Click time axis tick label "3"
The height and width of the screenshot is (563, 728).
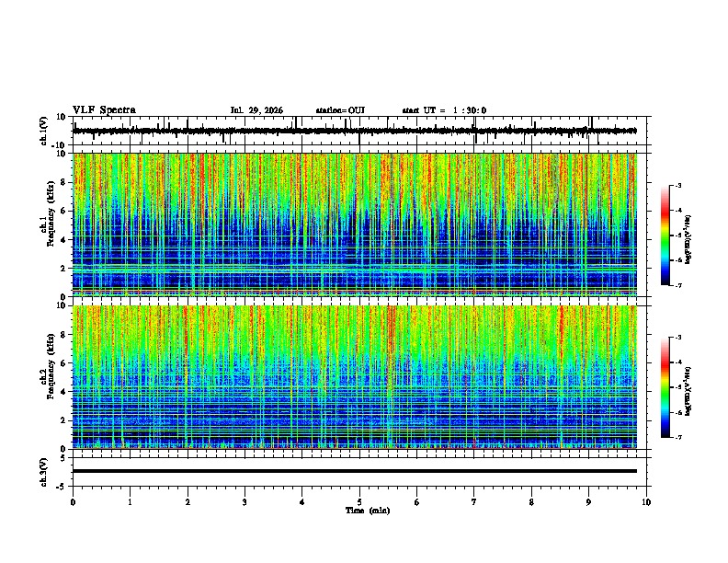[x=245, y=502]
